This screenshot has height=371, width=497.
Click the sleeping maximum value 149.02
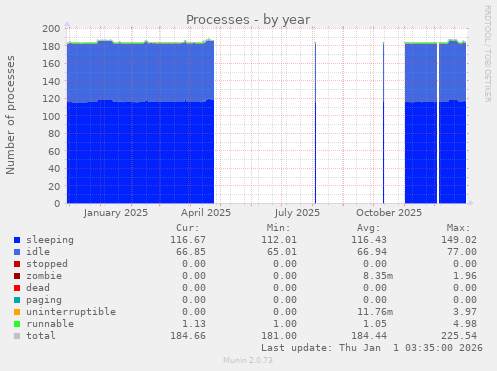(459, 240)
